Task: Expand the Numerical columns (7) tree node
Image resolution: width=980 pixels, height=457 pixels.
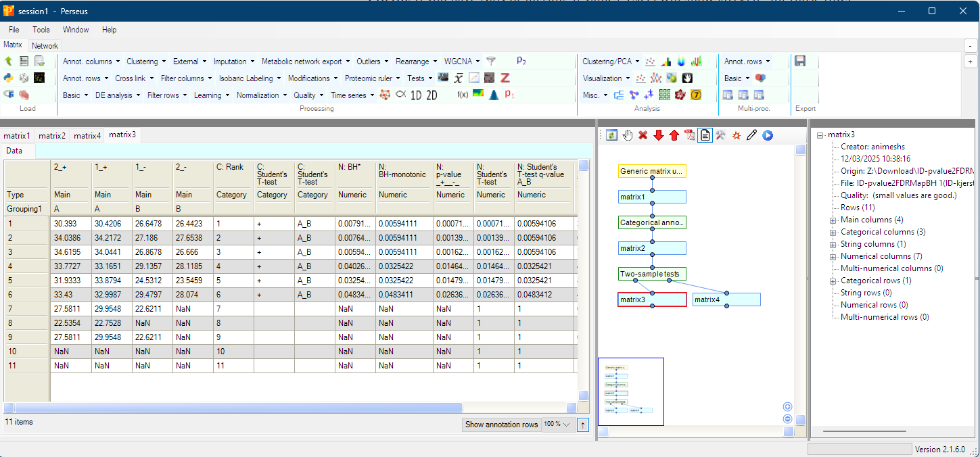Action: coord(833,256)
